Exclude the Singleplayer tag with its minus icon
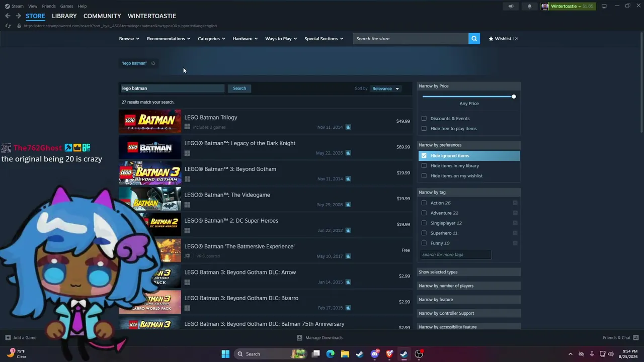Image resolution: width=644 pixels, height=362 pixels. coord(515,223)
